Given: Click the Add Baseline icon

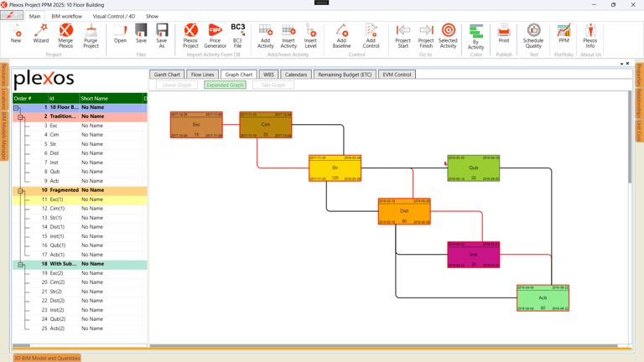Looking at the screenshot, I should tap(341, 36).
